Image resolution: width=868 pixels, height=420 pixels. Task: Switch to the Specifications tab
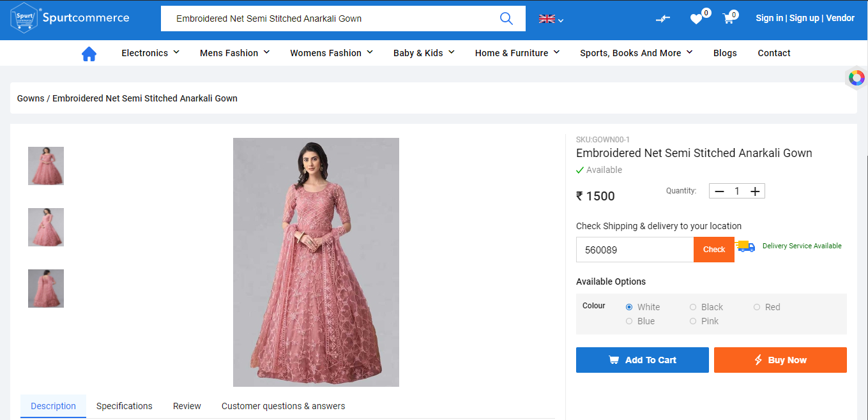point(124,406)
